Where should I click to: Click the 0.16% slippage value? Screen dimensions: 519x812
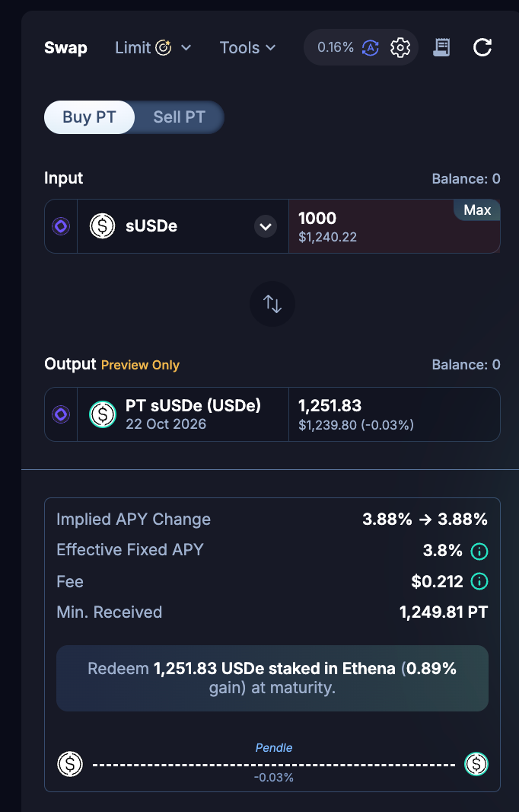click(x=336, y=48)
